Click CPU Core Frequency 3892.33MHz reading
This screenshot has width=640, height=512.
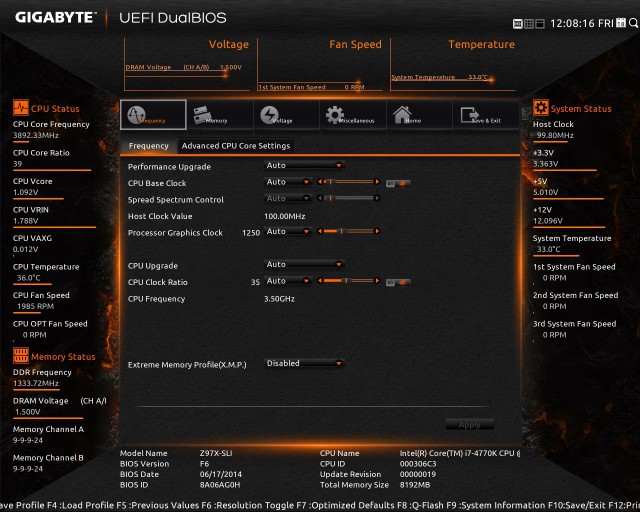tap(36, 135)
